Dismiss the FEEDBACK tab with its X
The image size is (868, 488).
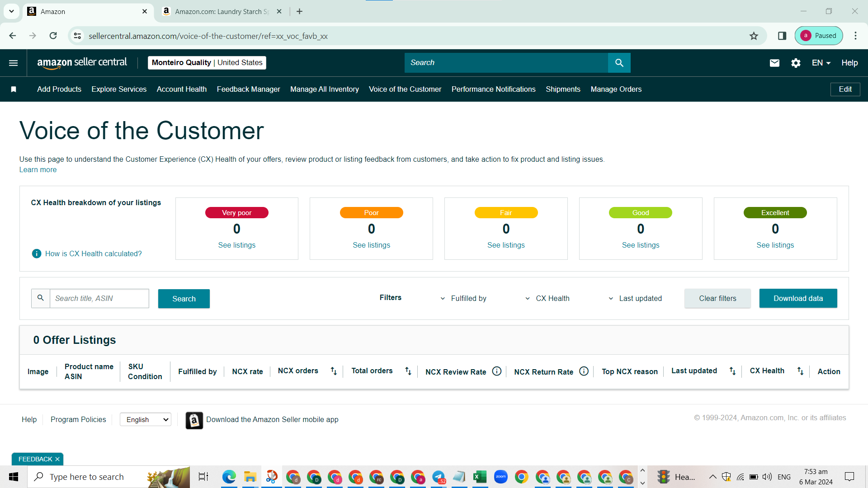[57, 460]
